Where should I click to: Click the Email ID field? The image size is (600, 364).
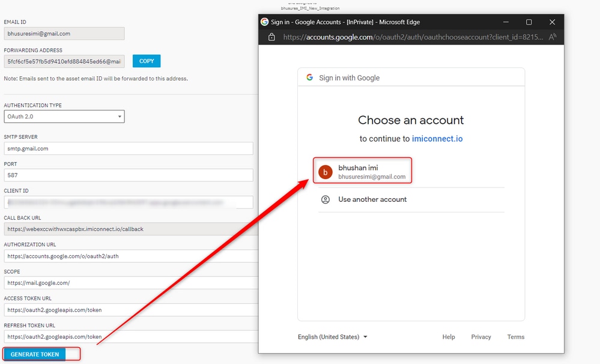64,34
